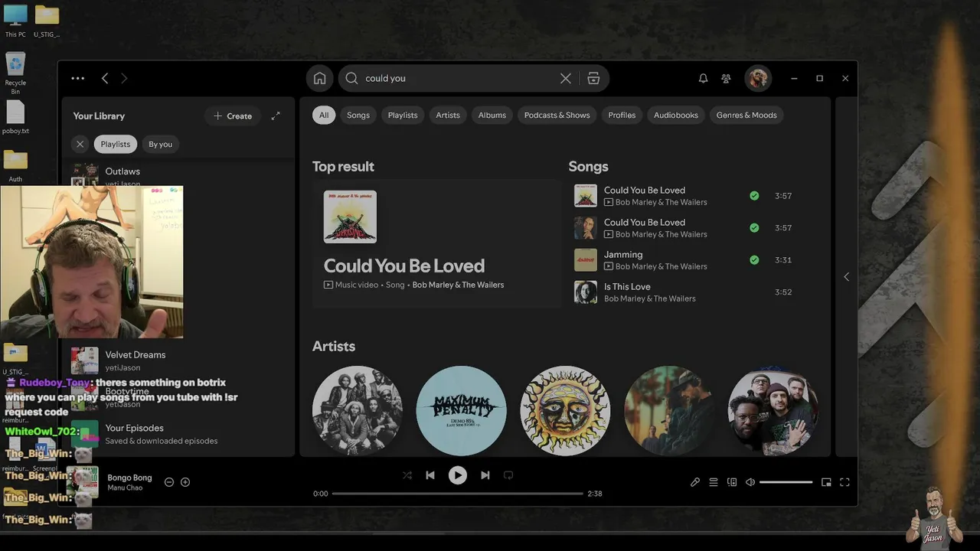The image size is (980, 551).
Task: Go forward with the right arrow
Action: tap(124, 78)
